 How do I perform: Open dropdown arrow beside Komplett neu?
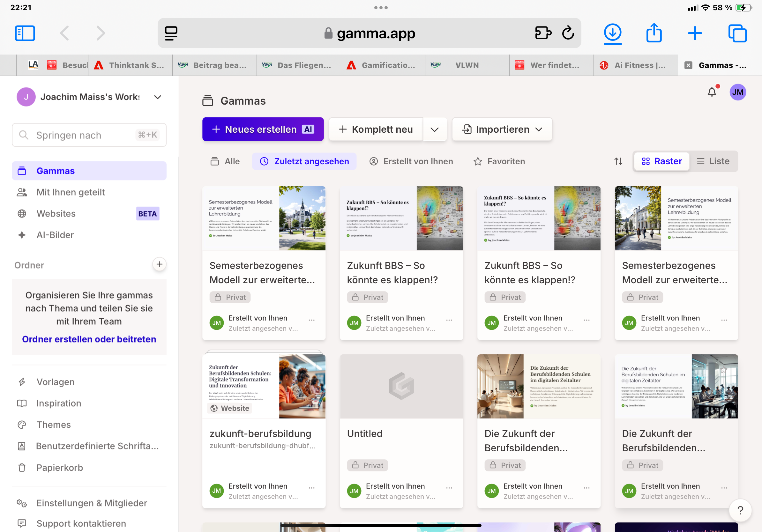(434, 129)
